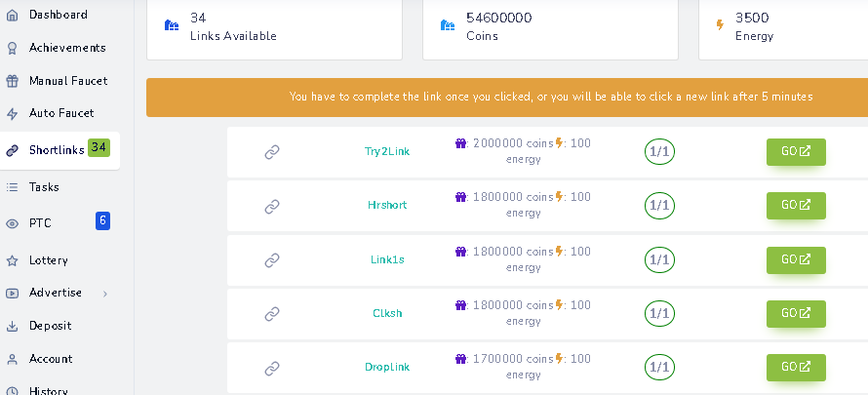
Task: Click the Lottery star icon
Action: (x=12, y=261)
